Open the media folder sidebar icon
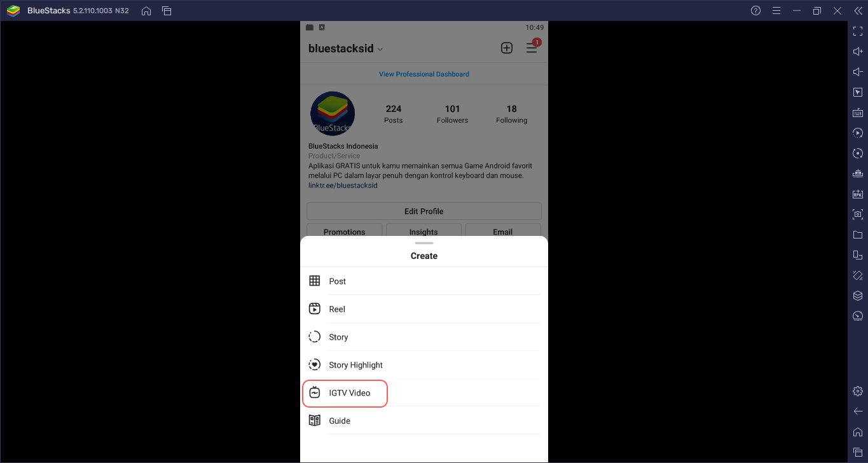 (x=858, y=235)
